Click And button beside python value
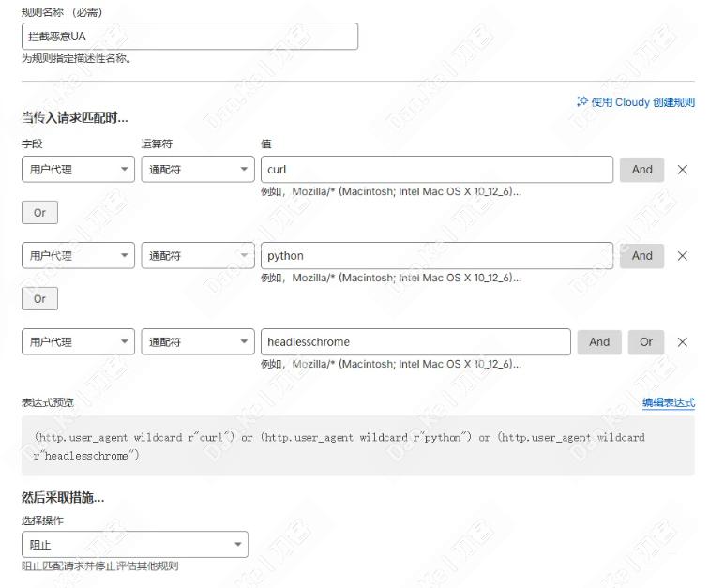 coord(641,256)
